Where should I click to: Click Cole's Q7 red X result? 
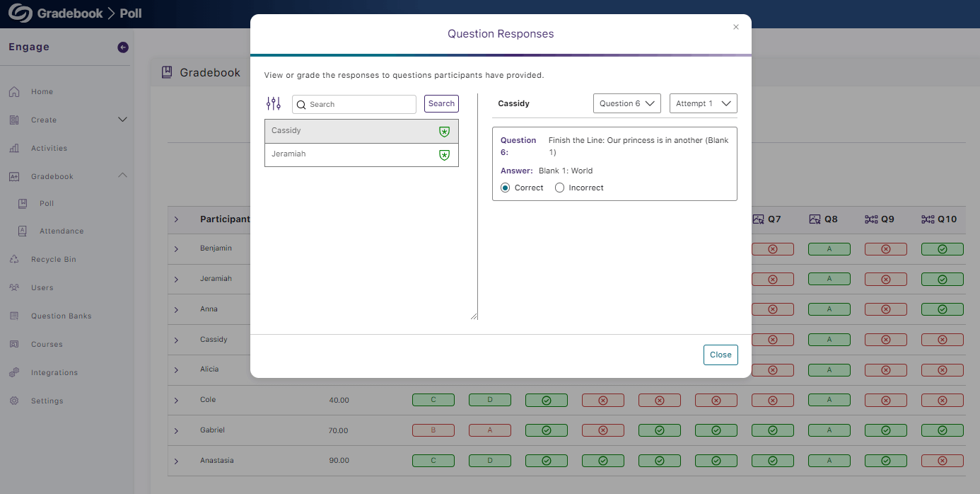pos(772,401)
